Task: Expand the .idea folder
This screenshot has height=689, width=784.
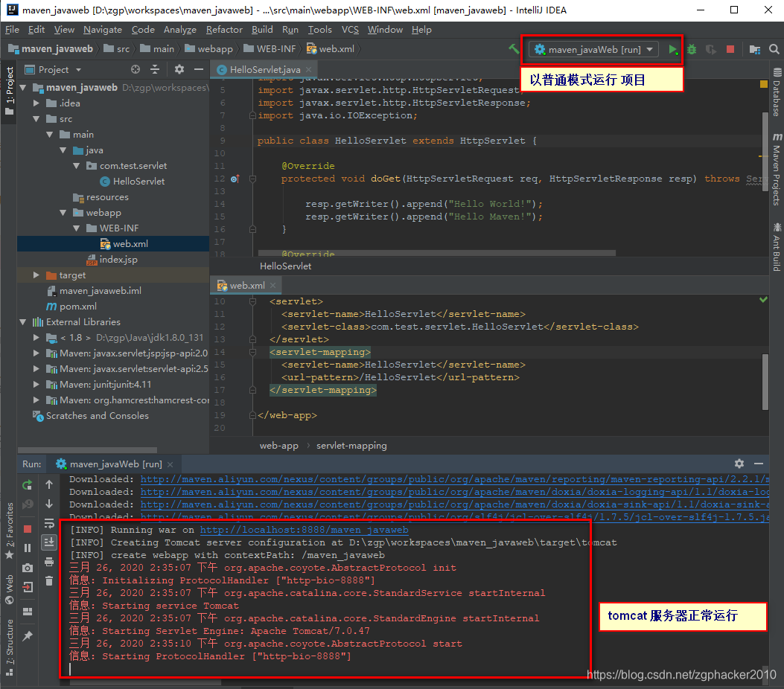Action: (x=36, y=103)
